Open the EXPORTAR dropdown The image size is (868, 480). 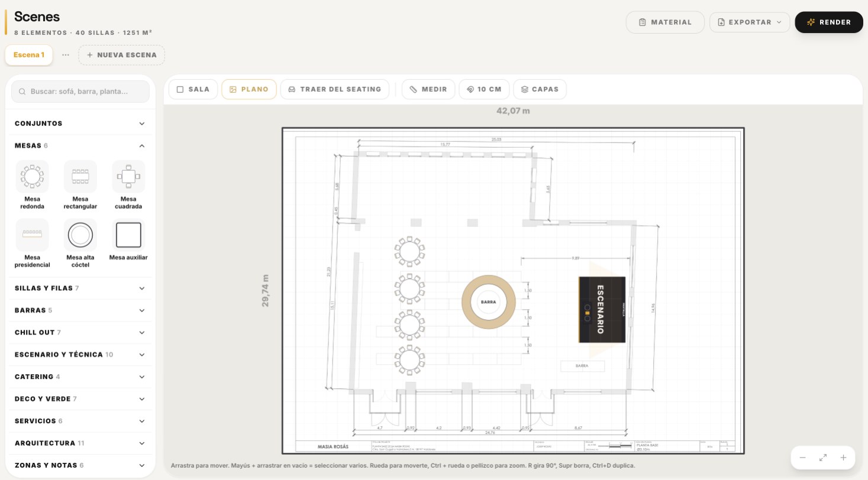[750, 22]
